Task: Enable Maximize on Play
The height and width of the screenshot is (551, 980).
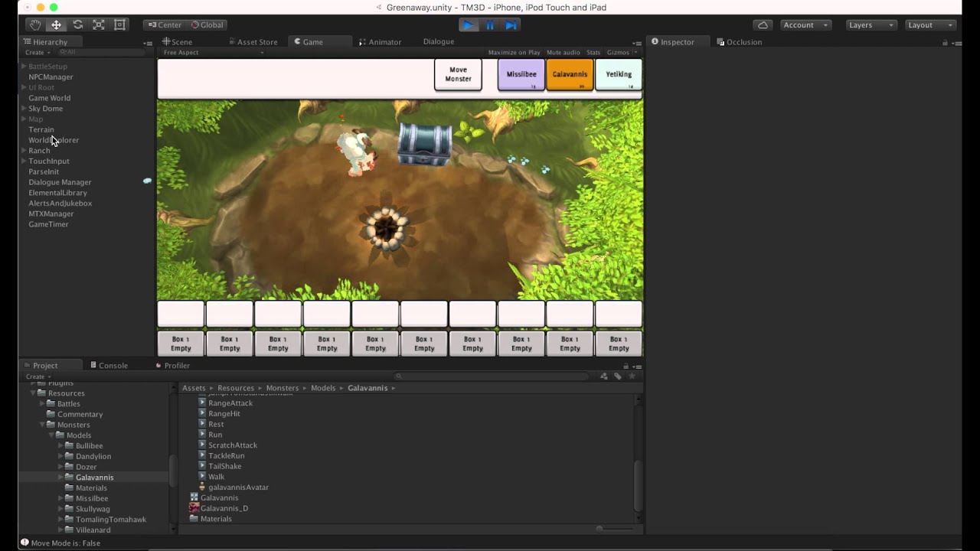Action: (513, 52)
